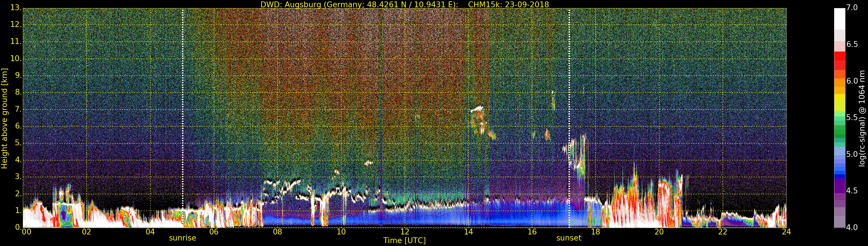Click the plot title 'DWD: Augsburg' text

click(291, 4)
